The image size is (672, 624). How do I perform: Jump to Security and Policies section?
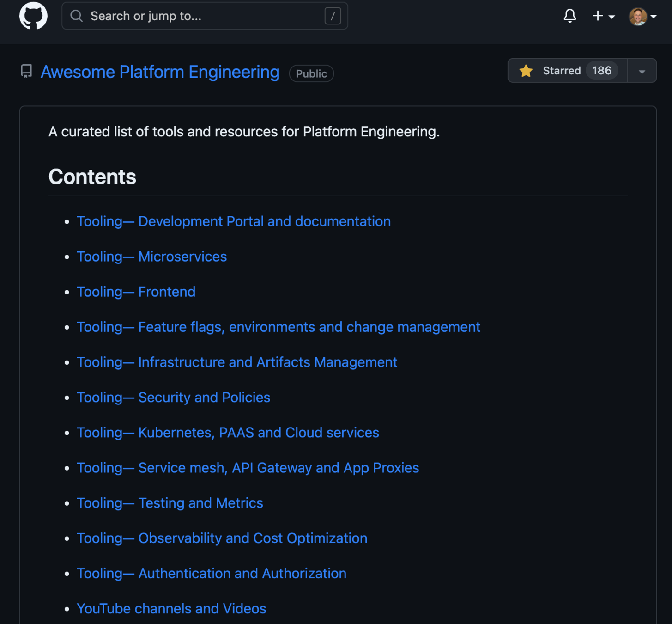coord(173,398)
